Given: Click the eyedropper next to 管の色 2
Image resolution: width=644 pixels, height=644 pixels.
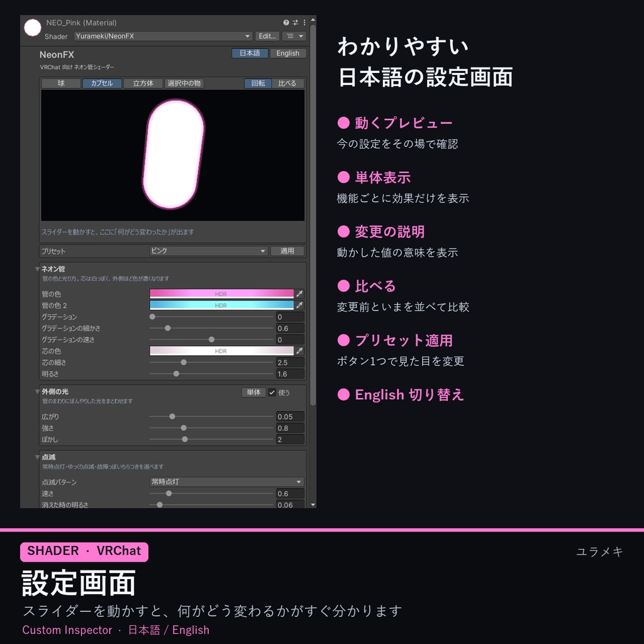Looking at the screenshot, I should 300,305.
